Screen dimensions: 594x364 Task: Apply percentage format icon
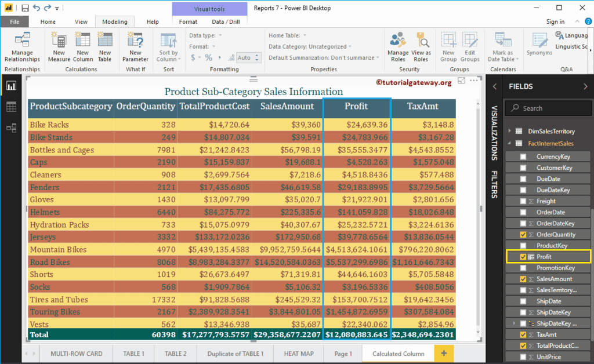tap(208, 57)
